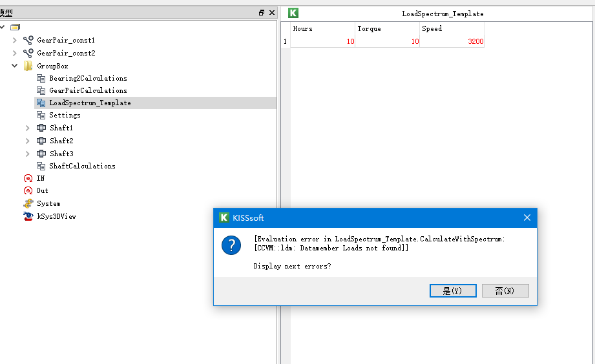Click the Shaft3 shaft icon
This screenshot has width=595, height=364.
point(41,154)
